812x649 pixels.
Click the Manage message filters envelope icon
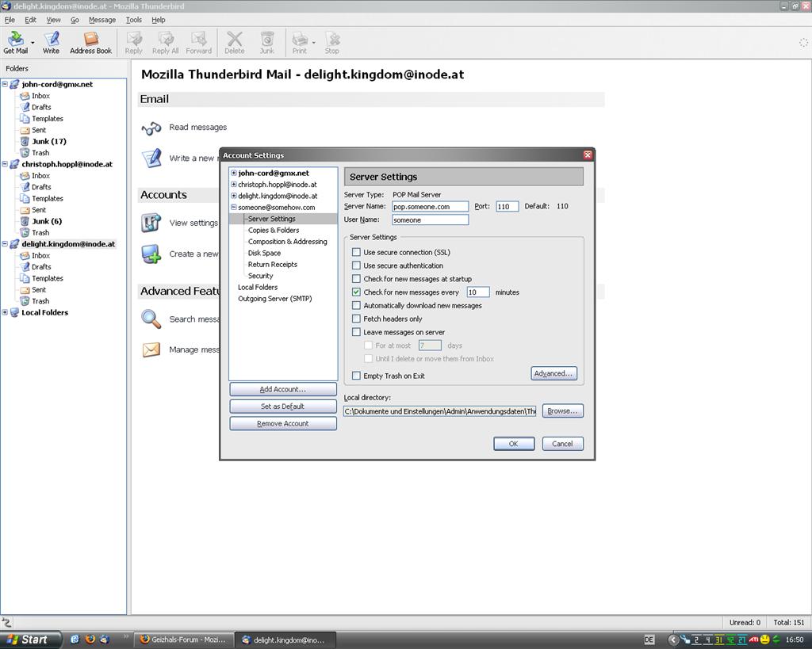[151, 350]
